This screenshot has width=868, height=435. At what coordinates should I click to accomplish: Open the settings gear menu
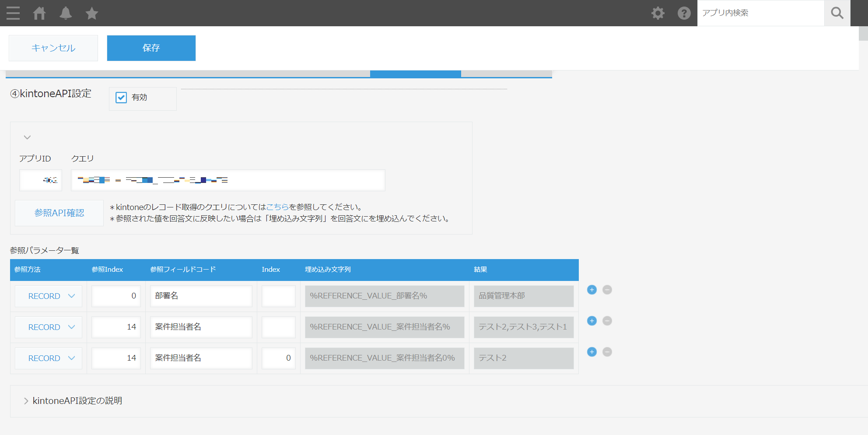click(658, 13)
